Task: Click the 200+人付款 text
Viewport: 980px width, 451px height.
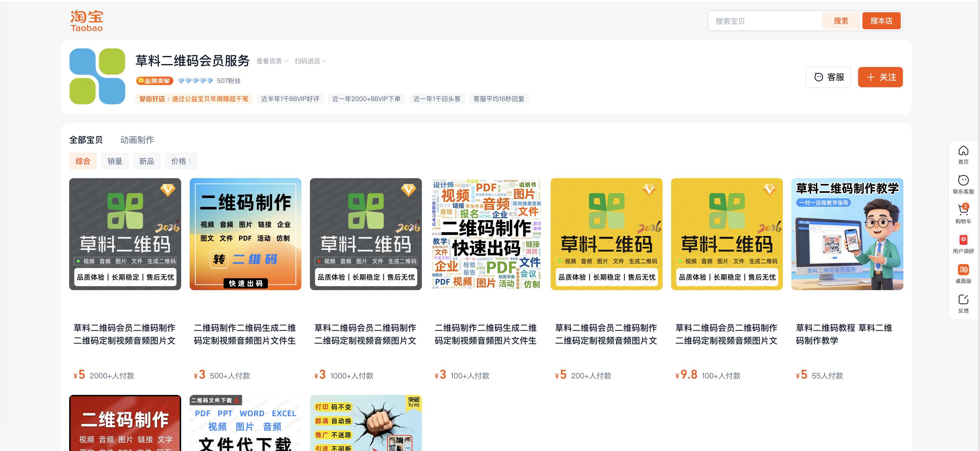Action: point(591,376)
